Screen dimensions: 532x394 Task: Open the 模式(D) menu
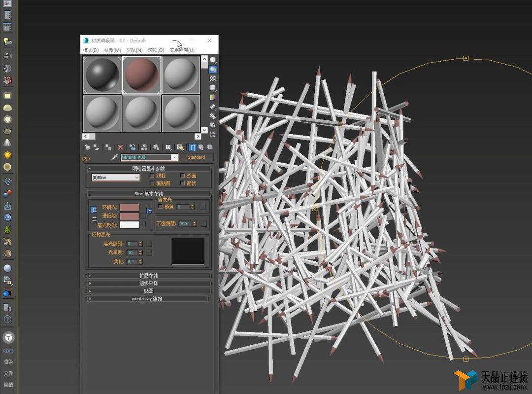[91, 50]
